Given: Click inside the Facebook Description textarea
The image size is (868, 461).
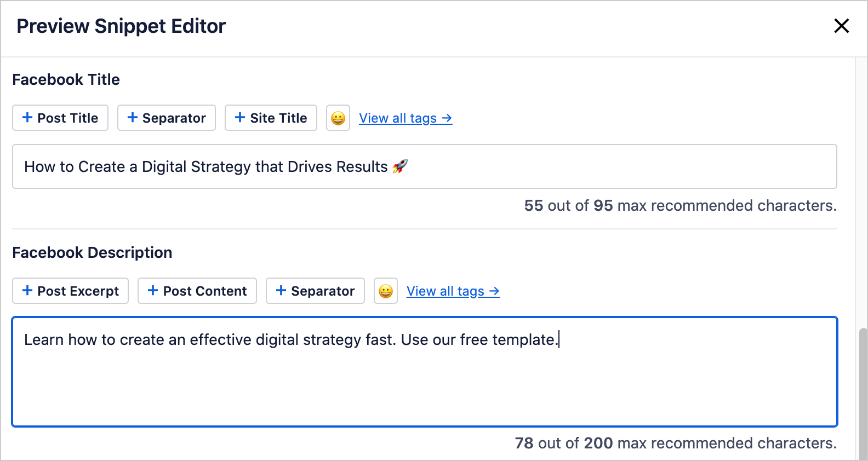Looking at the screenshot, I should (x=425, y=372).
